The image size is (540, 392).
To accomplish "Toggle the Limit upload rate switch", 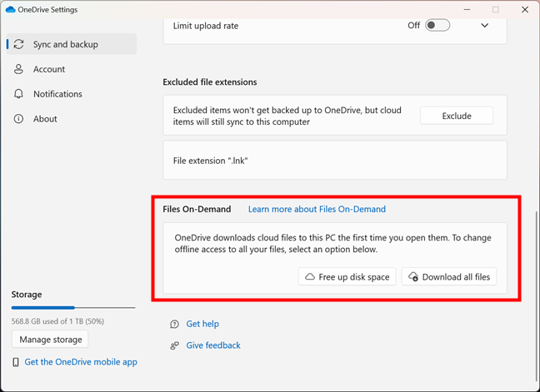I will click(437, 25).
